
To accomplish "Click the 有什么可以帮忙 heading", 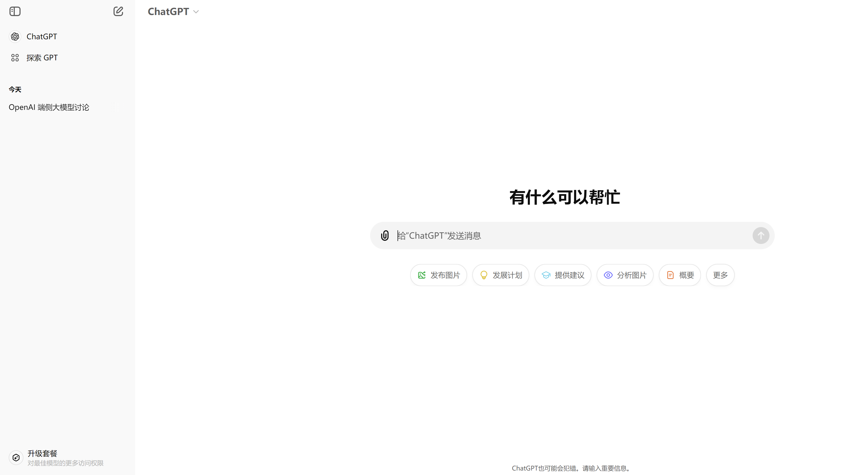I will pos(565,197).
